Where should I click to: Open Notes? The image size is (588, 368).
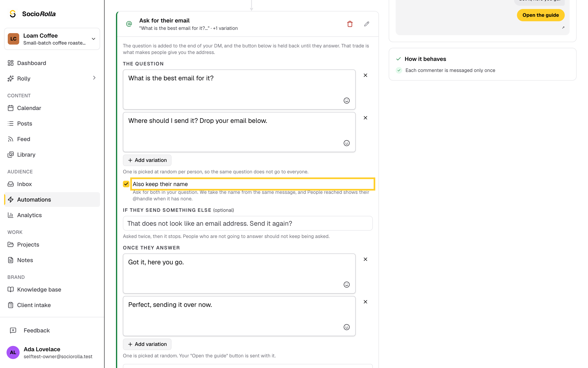(x=52, y=260)
